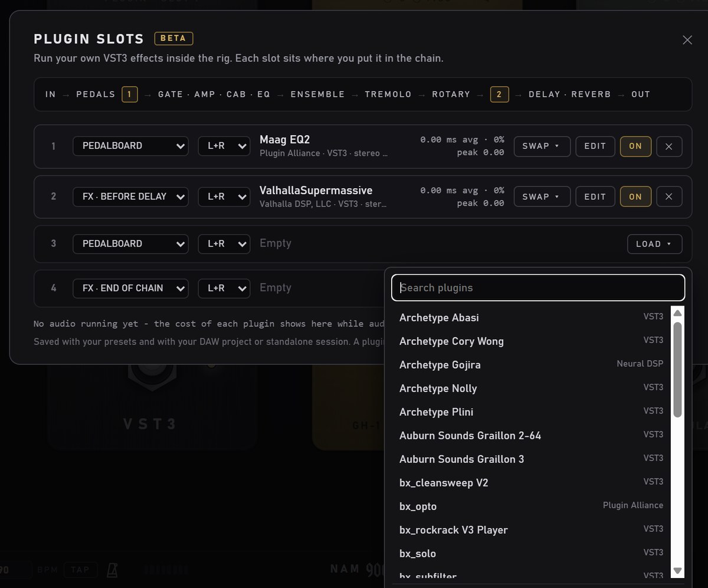This screenshot has height=588, width=708.
Task: Close the Plugin Slots dialog
Action: 687,40
